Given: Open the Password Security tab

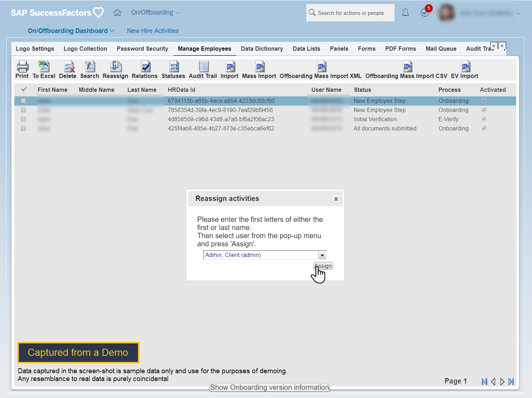Looking at the screenshot, I should coord(143,49).
